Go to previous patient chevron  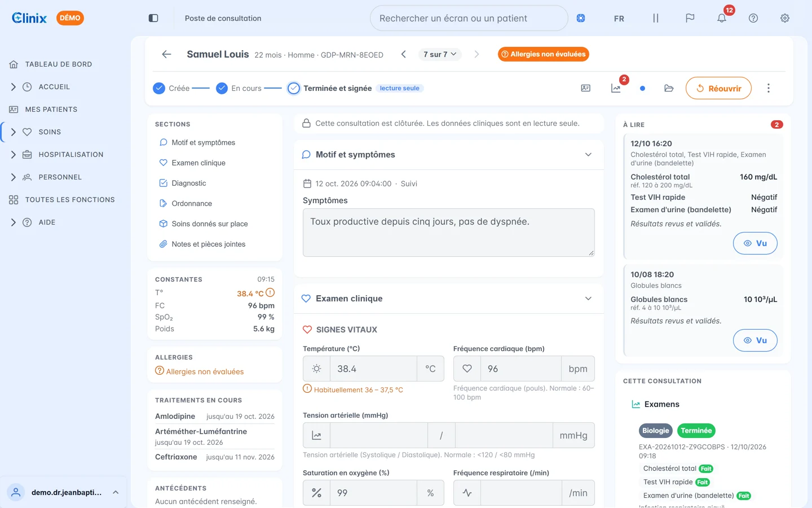tap(404, 54)
